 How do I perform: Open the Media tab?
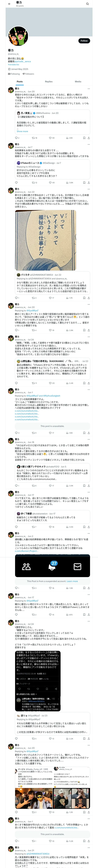78,82
